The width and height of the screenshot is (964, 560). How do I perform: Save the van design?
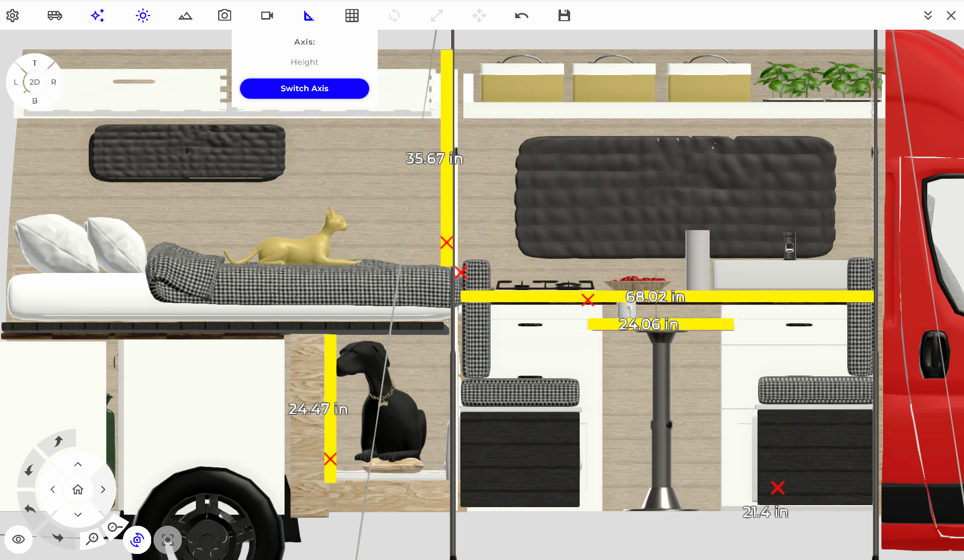point(564,16)
